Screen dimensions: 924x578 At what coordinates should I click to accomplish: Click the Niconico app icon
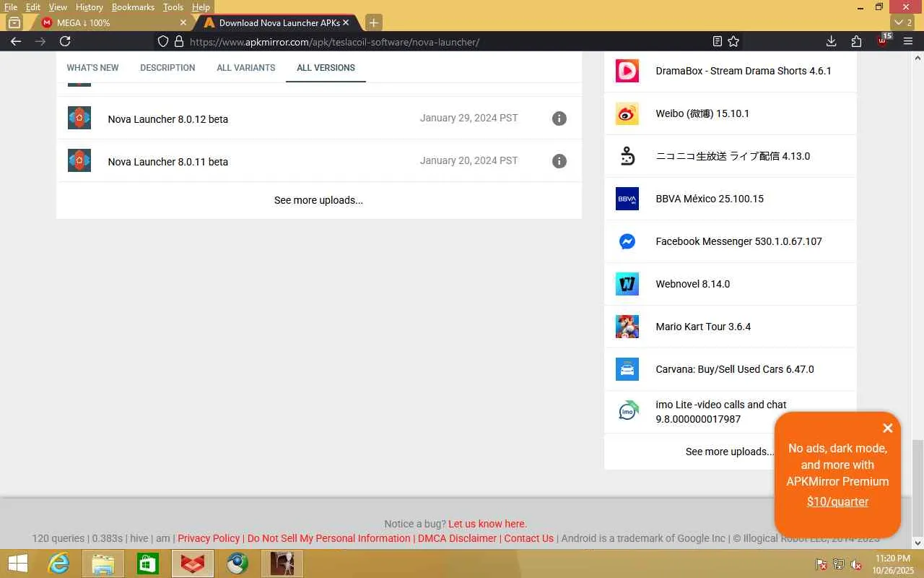tap(627, 156)
